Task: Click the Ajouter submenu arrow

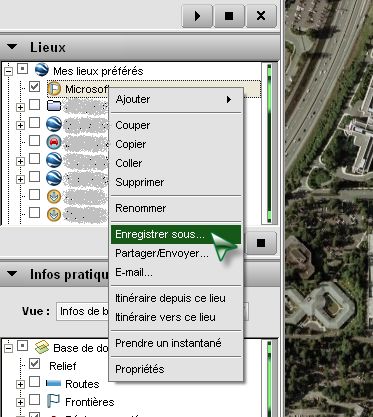Action: point(229,99)
